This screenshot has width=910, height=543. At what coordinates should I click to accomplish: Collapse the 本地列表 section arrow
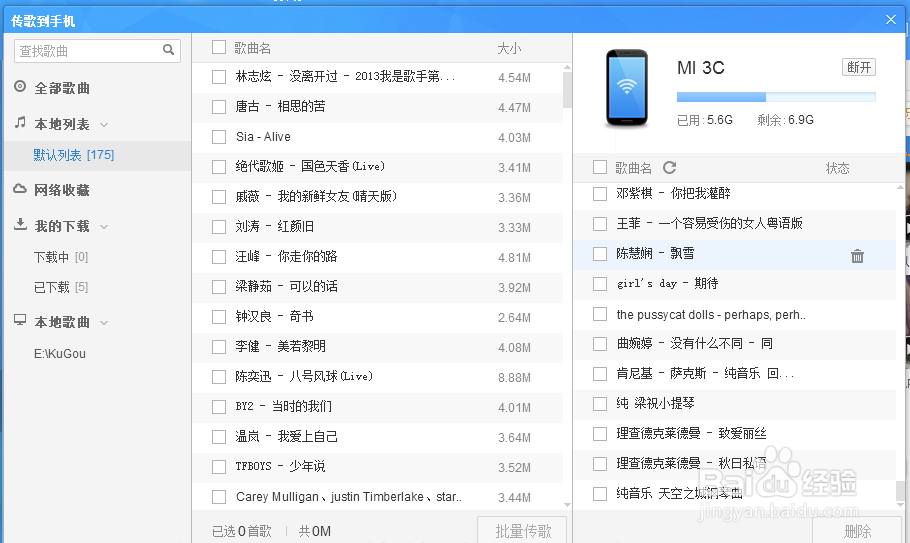pyautogui.click(x=104, y=125)
